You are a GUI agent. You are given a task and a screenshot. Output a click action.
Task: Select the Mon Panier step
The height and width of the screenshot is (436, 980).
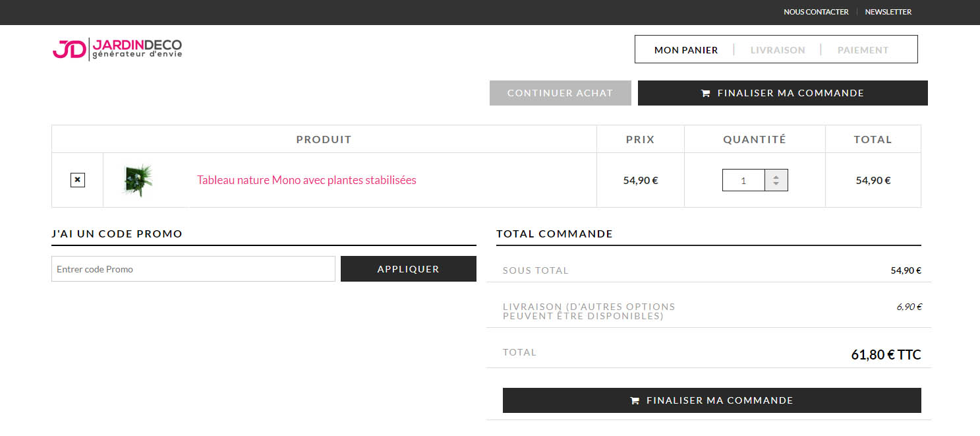click(686, 50)
